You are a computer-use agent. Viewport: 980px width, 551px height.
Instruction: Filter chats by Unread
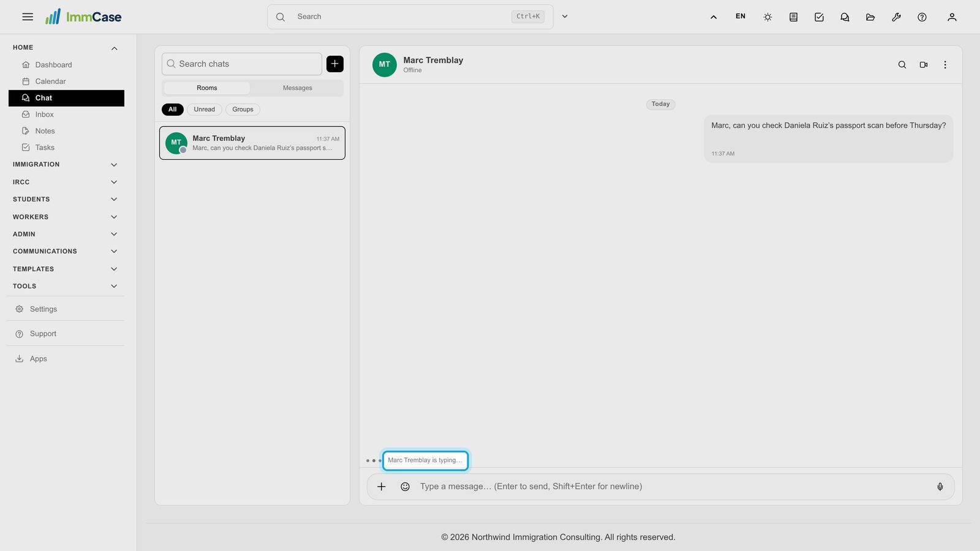pos(205,110)
